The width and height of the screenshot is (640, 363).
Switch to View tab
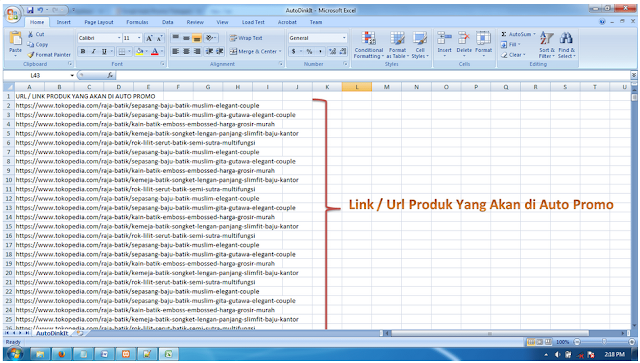tap(222, 22)
